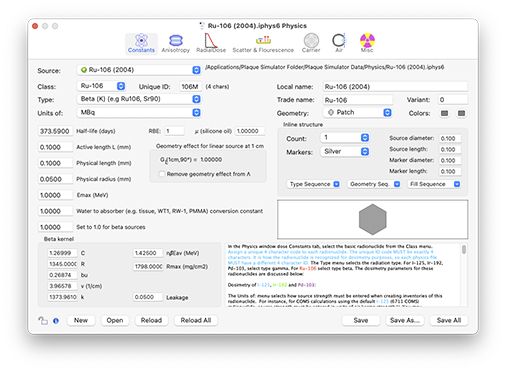Click the Eav (MeV) field 1.42500
Viewport: 506px width, 371px height.
[148, 253]
